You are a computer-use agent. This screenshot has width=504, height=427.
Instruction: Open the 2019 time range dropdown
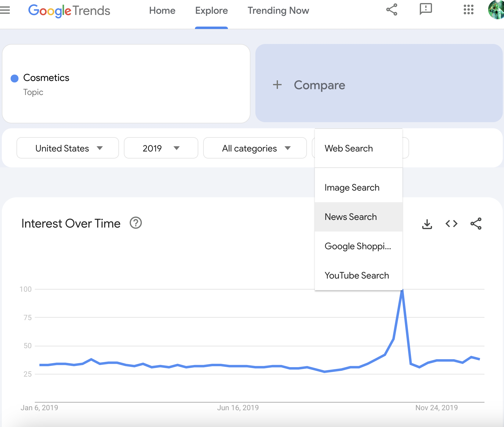(x=161, y=148)
